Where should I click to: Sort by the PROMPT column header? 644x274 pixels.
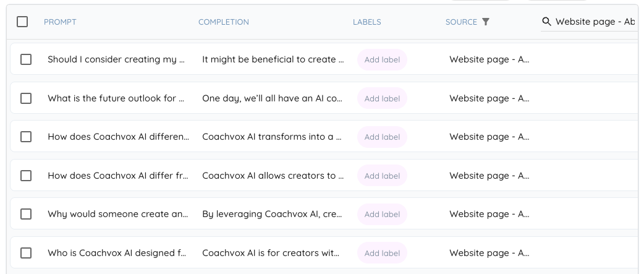[60, 22]
